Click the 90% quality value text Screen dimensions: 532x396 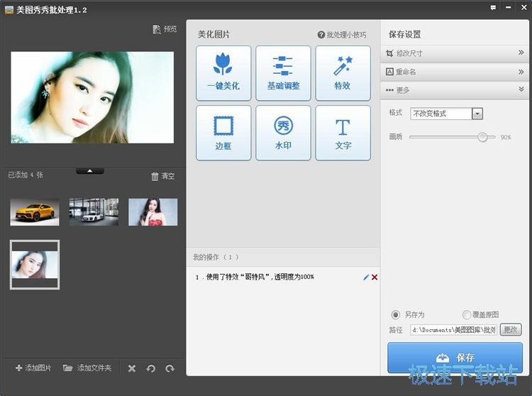506,138
